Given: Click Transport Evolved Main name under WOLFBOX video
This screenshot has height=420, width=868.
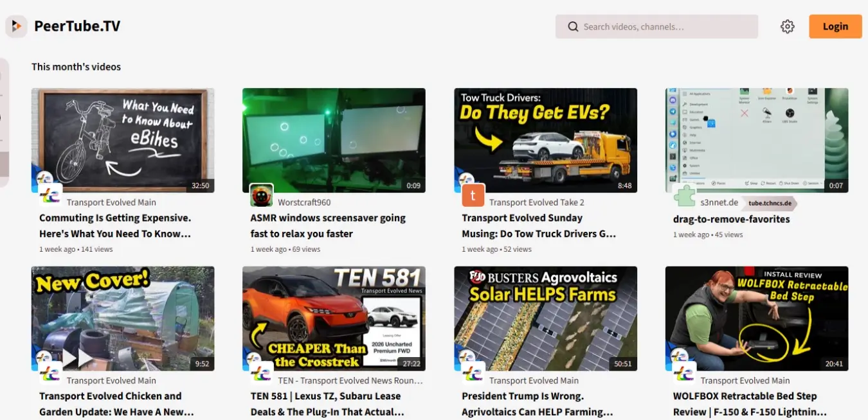Looking at the screenshot, I should point(745,381).
